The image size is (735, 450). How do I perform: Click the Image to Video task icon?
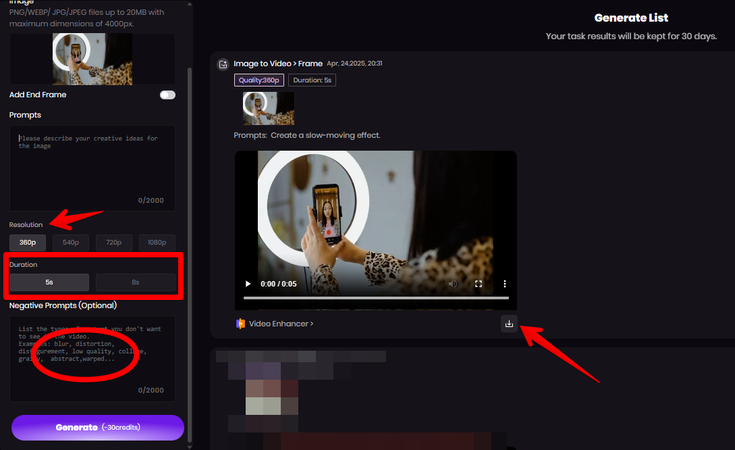(x=223, y=64)
